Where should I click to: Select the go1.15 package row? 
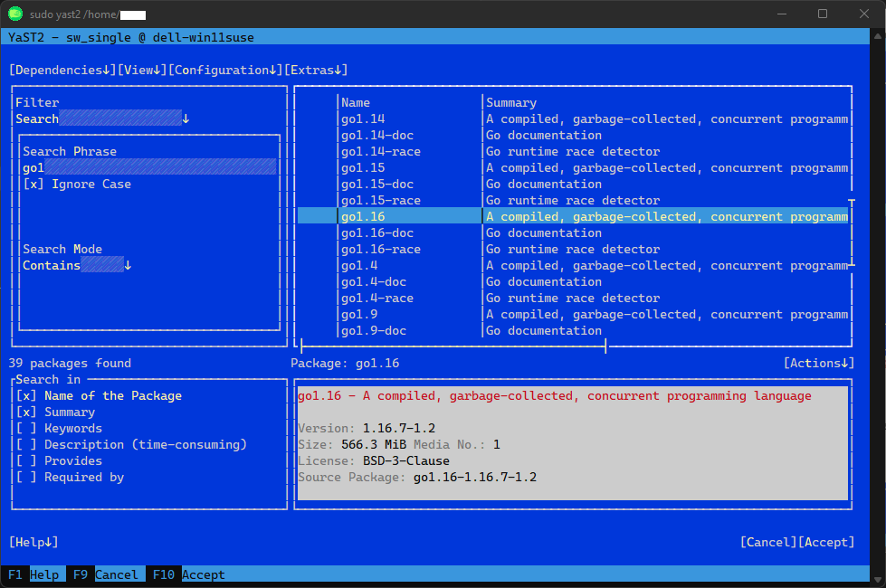[573, 167]
